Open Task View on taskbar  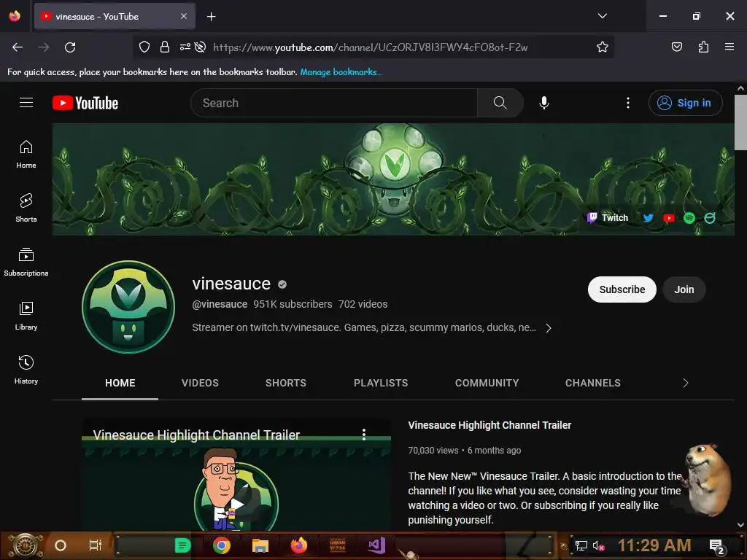point(96,545)
